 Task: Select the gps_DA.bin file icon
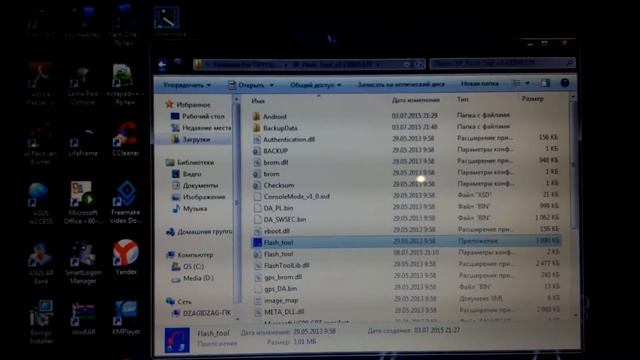pyautogui.click(x=258, y=289)
